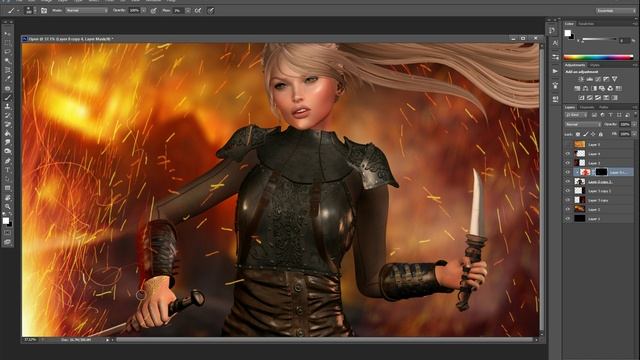Add a Vibrance adjustment
This screenshot has height=360, width=640.
[x=614, y=79]
